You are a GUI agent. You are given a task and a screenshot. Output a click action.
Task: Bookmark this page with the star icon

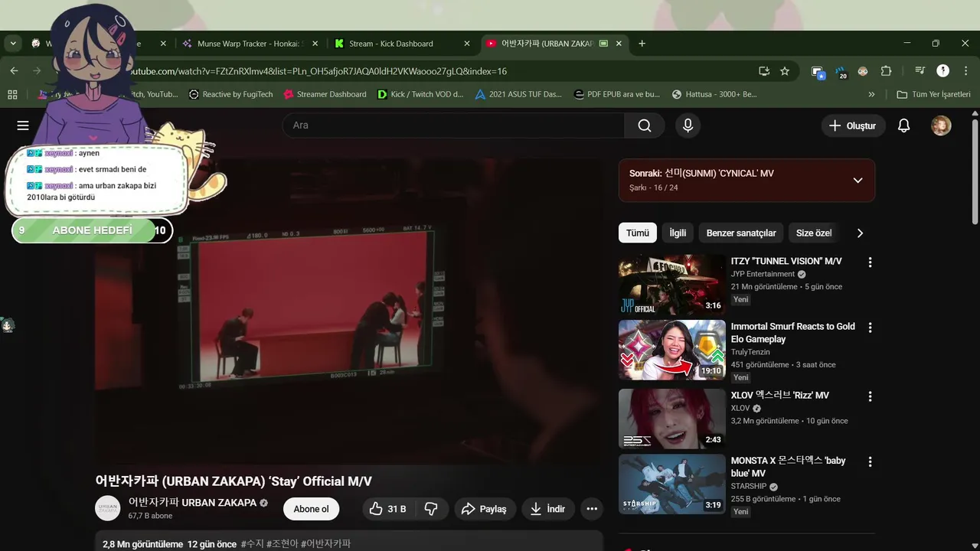click(785, 70)
